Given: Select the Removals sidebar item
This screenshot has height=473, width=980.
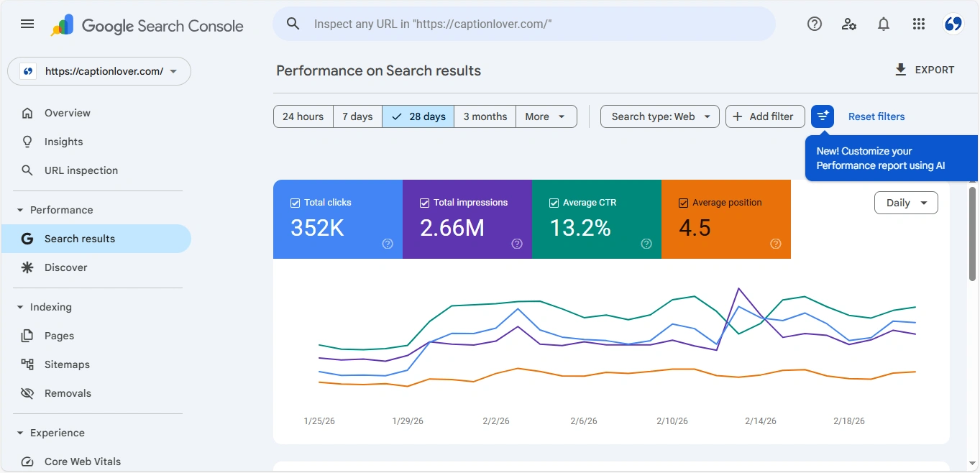Looking at the screenshot, I should pyautogui.click(x=69, y=393).
